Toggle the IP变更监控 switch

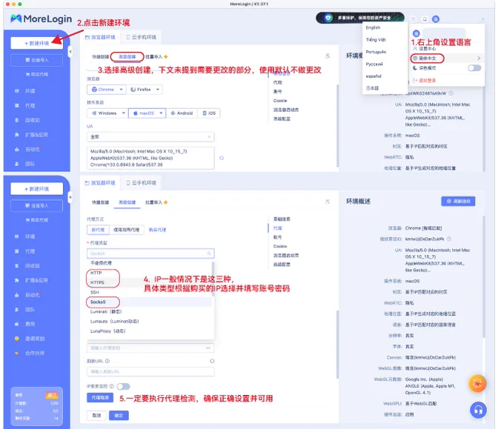(124, 386)
